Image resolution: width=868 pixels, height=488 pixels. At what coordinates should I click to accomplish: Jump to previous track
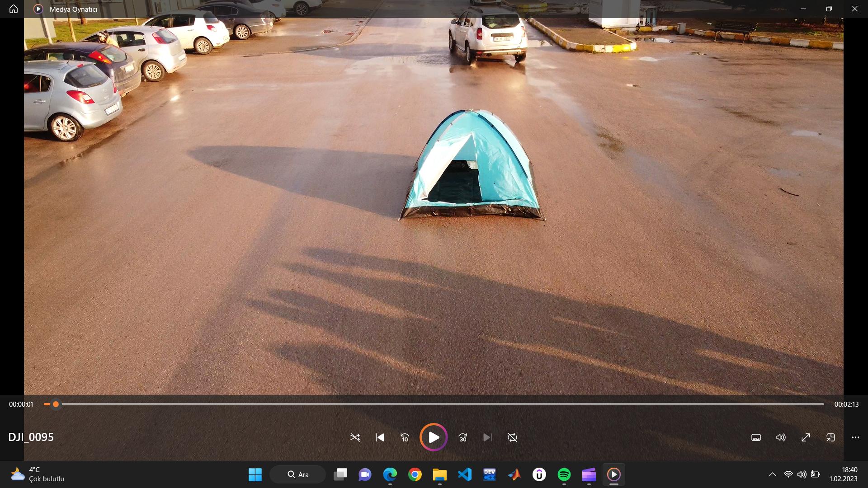click(x=380, y=437)
